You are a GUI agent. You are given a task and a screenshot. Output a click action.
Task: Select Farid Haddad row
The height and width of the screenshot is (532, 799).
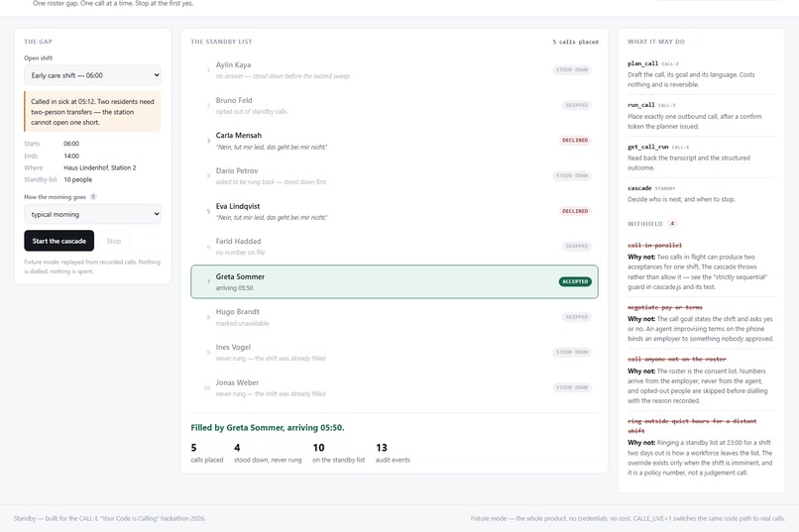click(394, 247)
